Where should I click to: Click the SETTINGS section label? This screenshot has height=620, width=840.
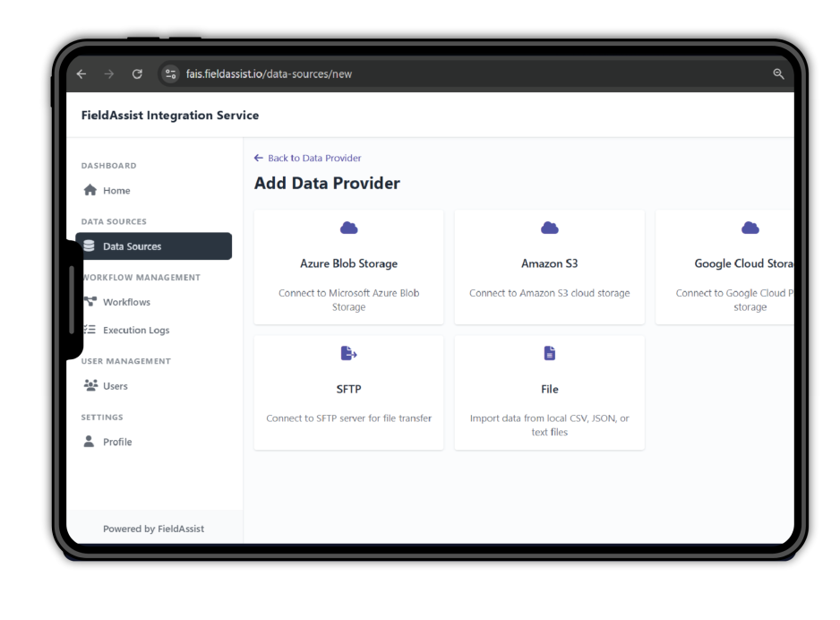coord(102,417)
